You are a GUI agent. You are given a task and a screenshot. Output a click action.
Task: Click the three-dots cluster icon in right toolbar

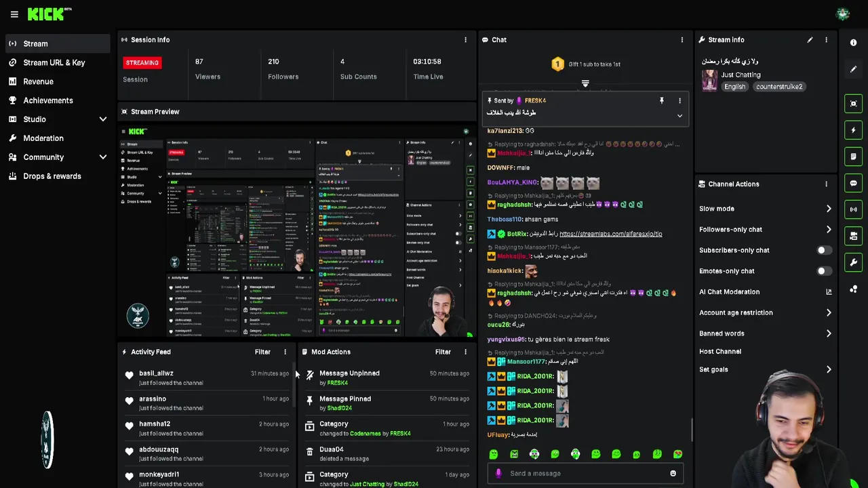854,289
